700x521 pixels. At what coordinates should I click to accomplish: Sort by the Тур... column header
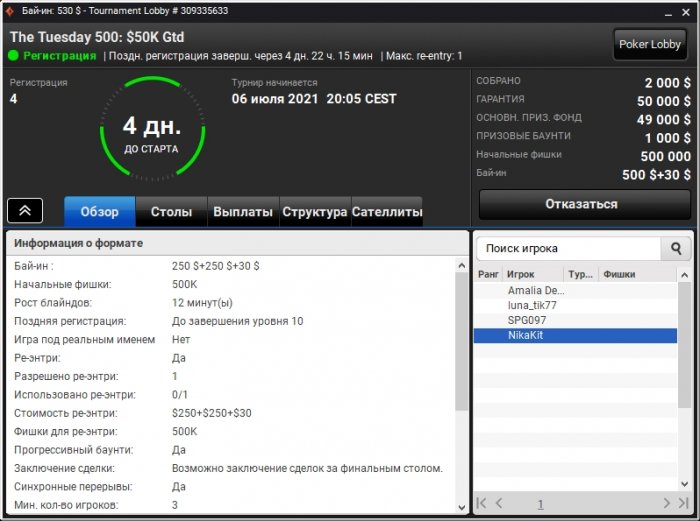click(580, 274)
